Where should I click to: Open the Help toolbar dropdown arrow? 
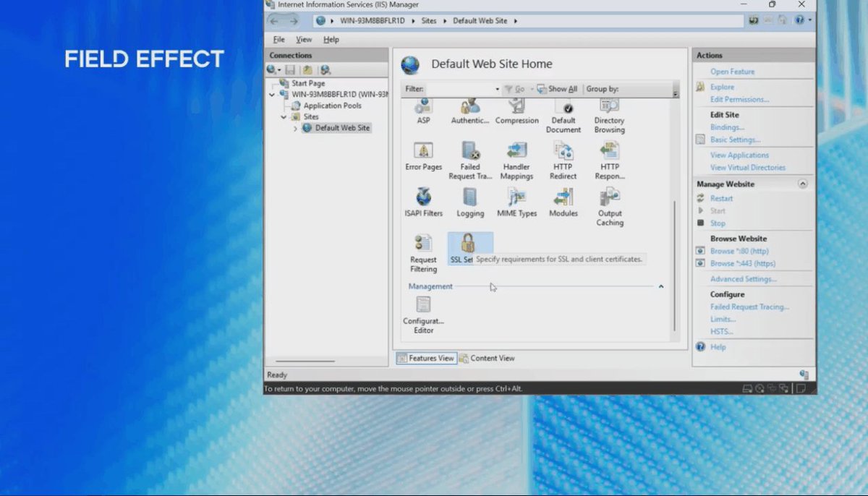[810, 20]
